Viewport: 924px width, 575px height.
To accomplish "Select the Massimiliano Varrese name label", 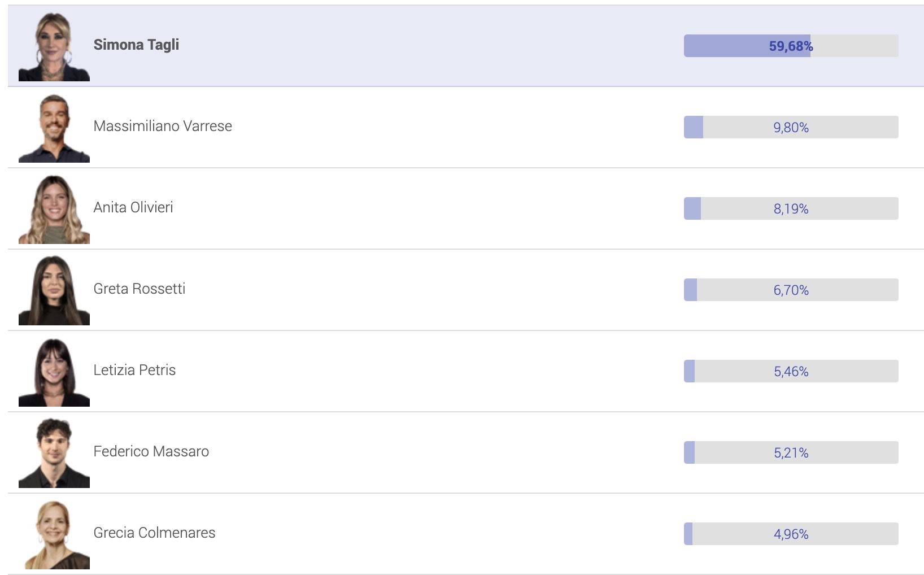I will click(x=163, y=126).
